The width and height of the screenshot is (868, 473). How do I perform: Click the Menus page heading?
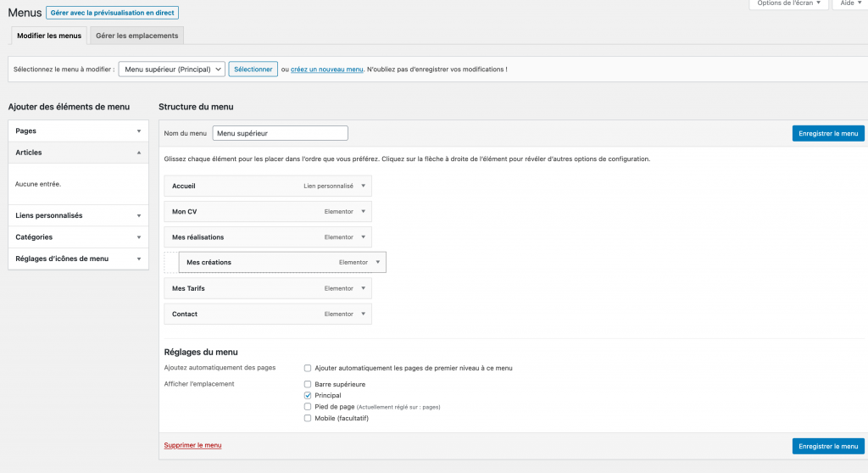(25, 13)
